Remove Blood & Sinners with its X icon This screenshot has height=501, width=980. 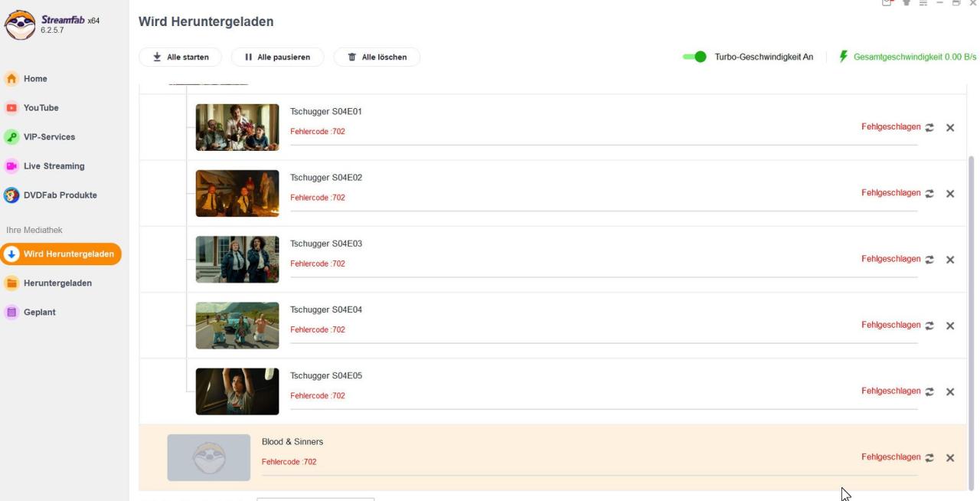950,457
